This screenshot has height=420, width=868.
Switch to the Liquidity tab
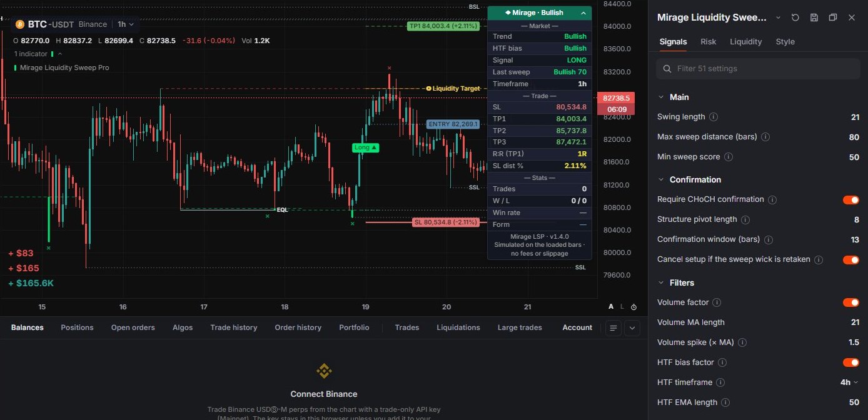(x=746, y=42)
